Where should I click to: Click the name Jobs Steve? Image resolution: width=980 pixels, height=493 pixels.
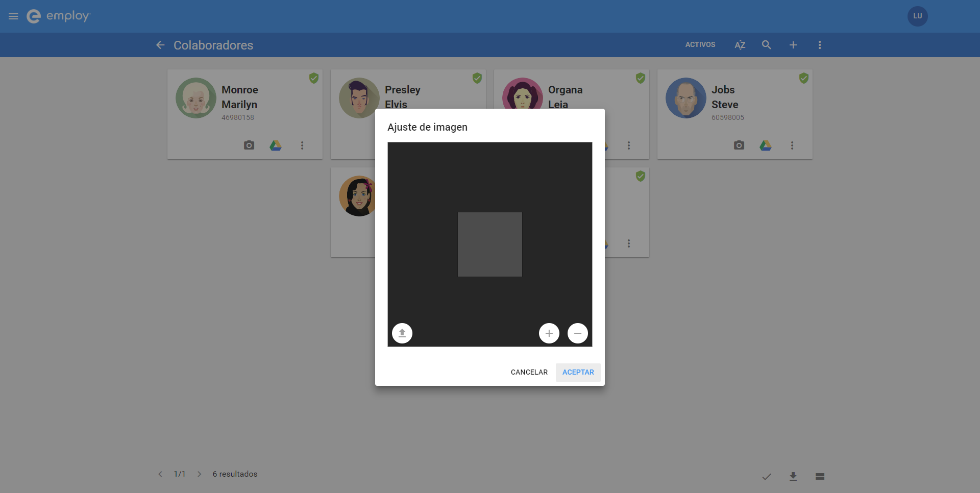(725, 97)
